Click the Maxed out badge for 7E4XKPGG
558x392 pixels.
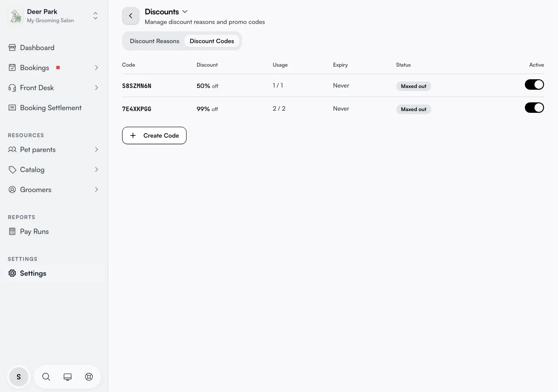tap(414, 109)
